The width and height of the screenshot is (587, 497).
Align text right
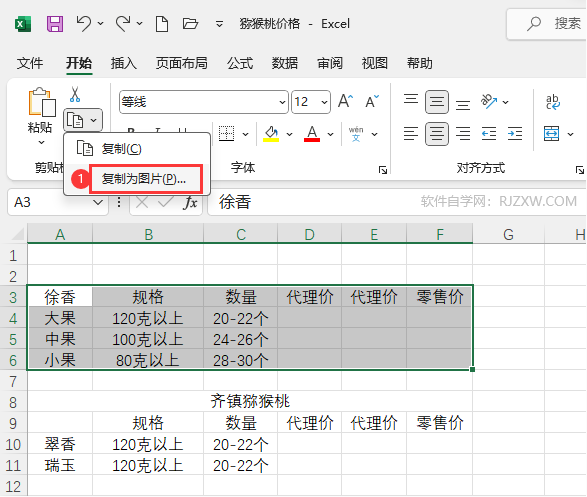click(463, 134)
